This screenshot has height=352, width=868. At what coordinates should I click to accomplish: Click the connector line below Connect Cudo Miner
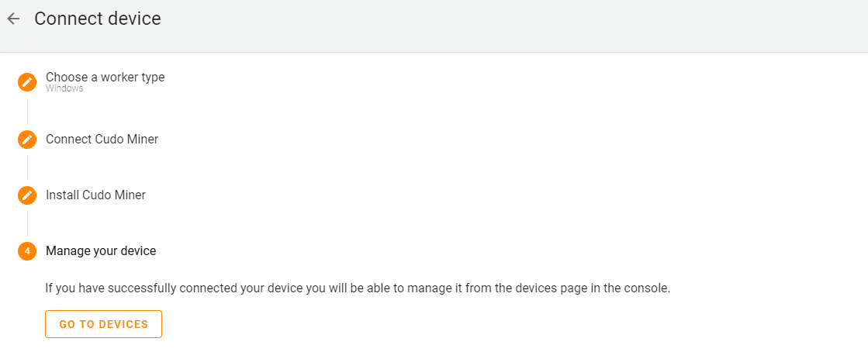(27, 167)
